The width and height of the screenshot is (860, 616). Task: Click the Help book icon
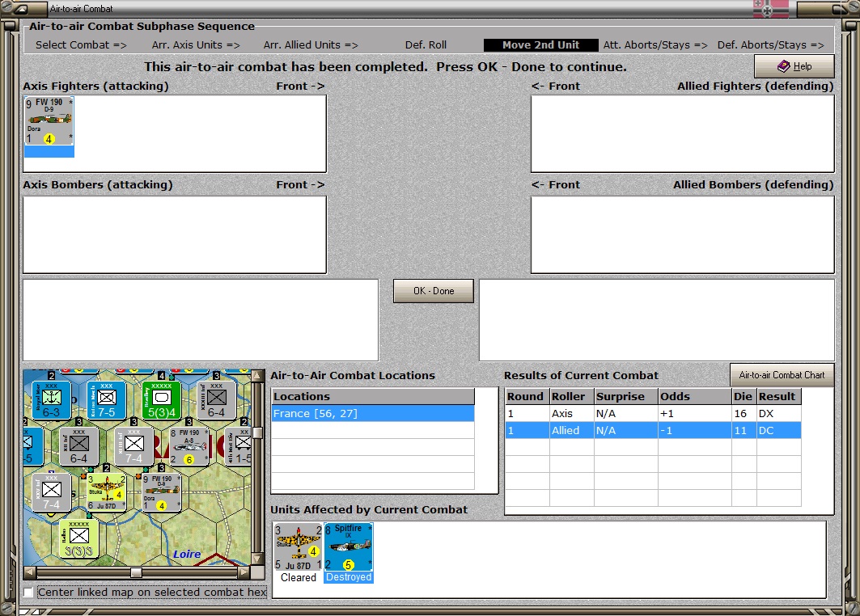(783, 66)
